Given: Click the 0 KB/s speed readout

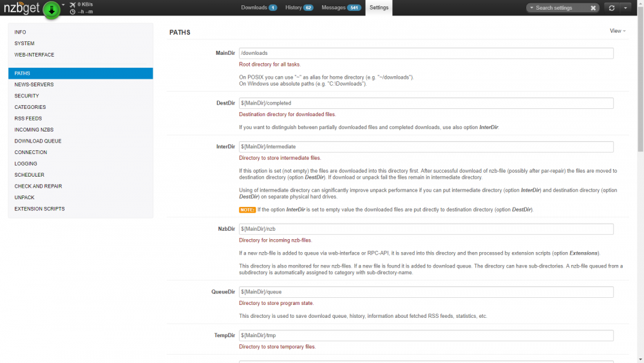Looking at the screenshot, I should pyautogui.click(x=85, y=5).
